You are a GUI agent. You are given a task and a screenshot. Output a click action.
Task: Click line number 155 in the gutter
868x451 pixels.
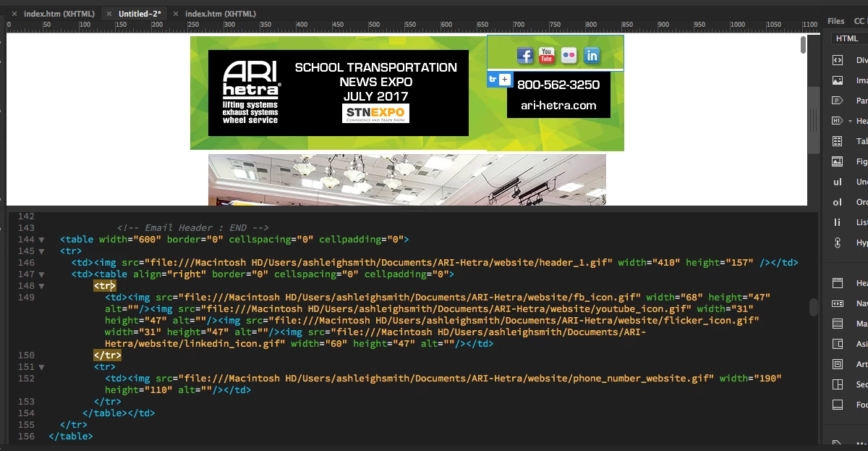[x=26, y=425]
